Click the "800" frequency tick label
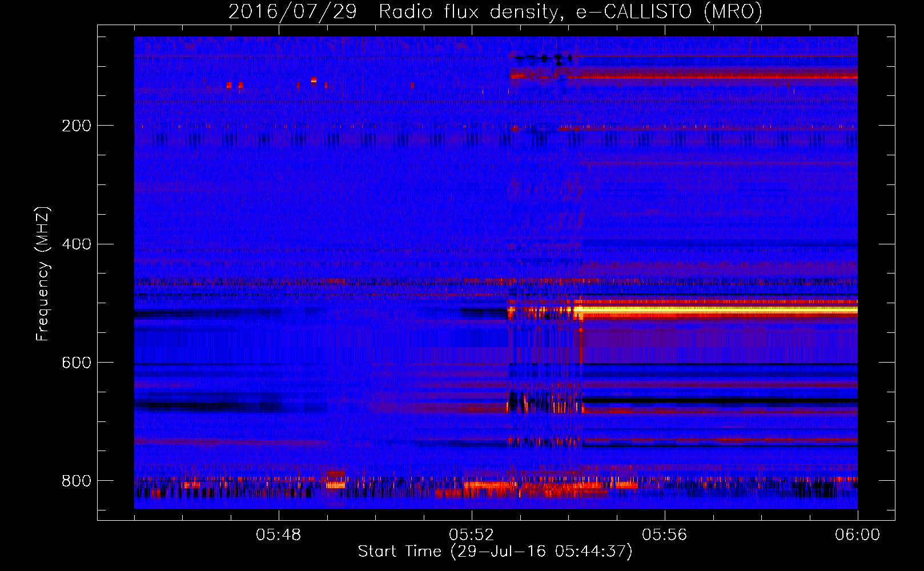Image resolution: width=924 pixels, height=571 pixels. pos(76,481)
